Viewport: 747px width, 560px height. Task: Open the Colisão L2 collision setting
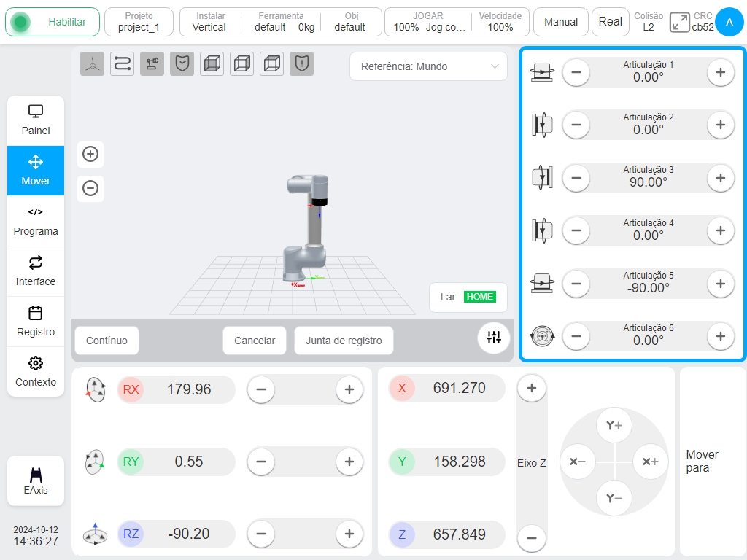[x=648, y=22]
